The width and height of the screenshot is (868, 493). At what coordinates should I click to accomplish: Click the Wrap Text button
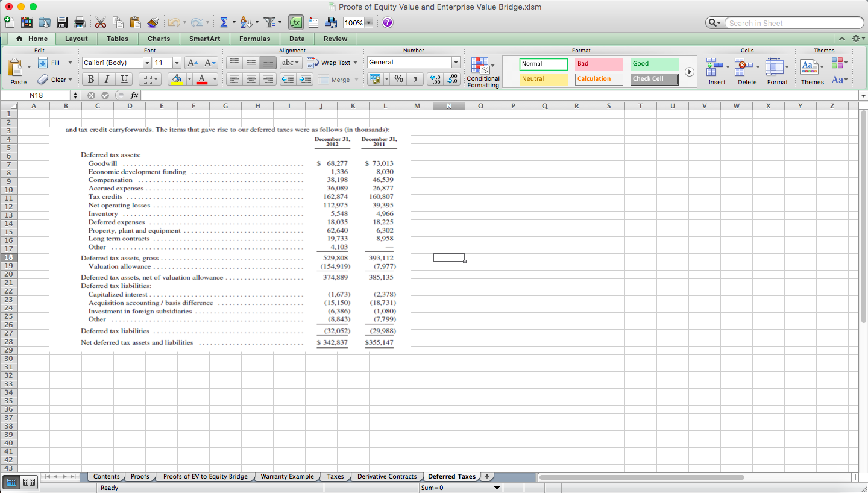tap(332, 63)
